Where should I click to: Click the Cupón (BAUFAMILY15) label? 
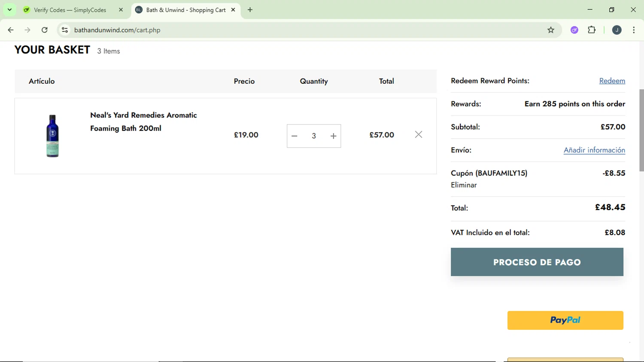coord(489,173)
